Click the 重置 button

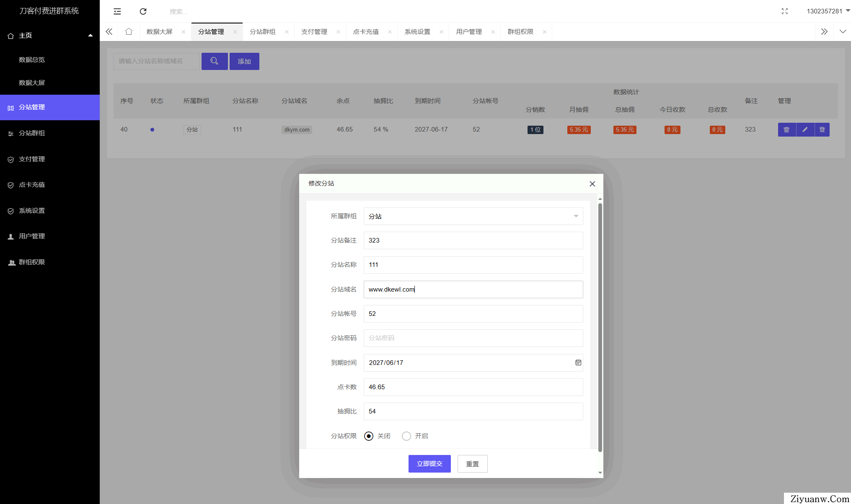coord(472,464)
